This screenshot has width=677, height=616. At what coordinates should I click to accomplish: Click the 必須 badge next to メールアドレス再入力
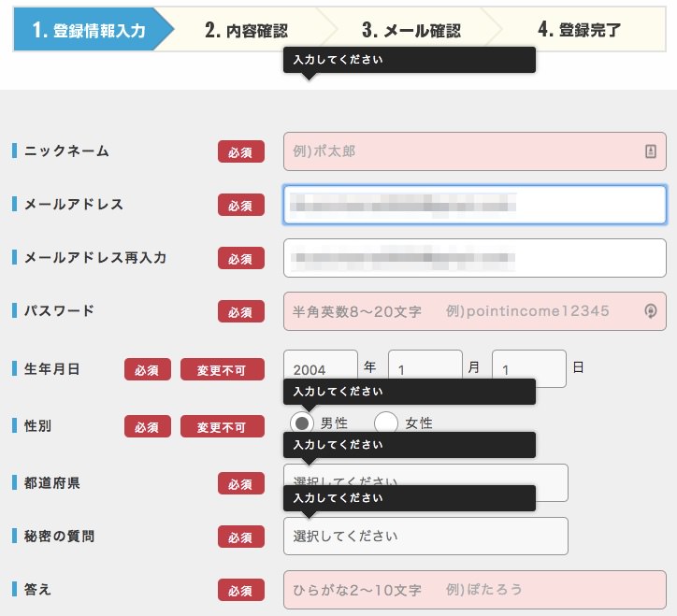pyautogui.click(x=241, y=258)
